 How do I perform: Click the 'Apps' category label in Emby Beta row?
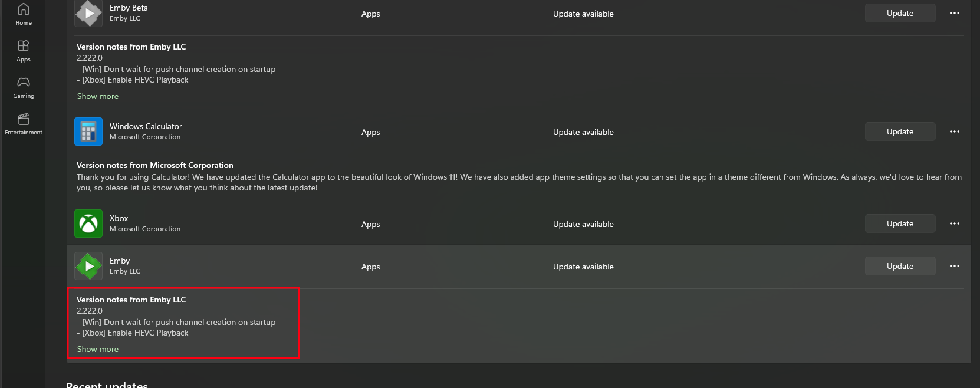pos(370,14)
